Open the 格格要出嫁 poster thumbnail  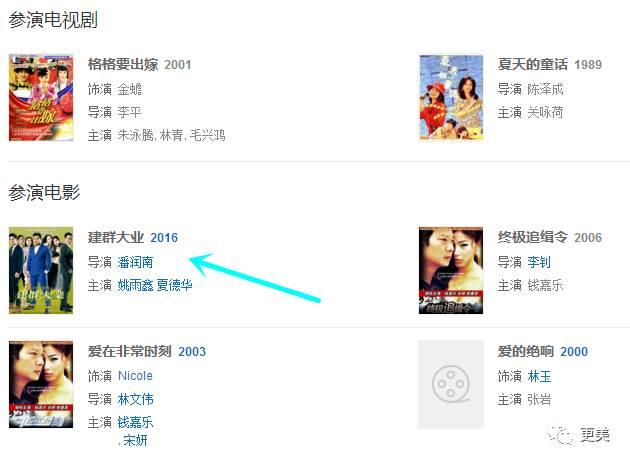pyautogui.click(x=41, y=98)
